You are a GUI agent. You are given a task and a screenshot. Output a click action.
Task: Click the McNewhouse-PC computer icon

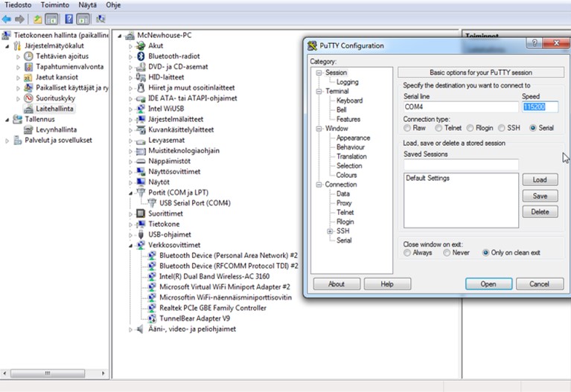(x=130, y=35)
